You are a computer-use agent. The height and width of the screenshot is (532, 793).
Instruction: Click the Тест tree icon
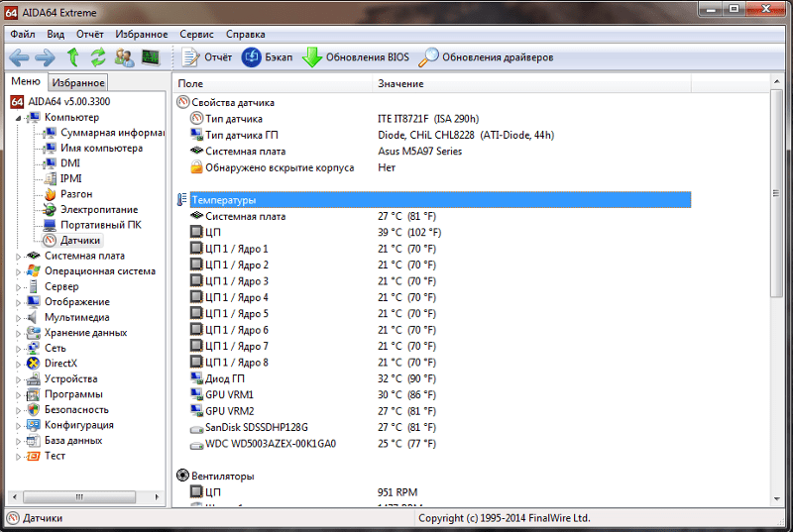click(x=34, y=457)
